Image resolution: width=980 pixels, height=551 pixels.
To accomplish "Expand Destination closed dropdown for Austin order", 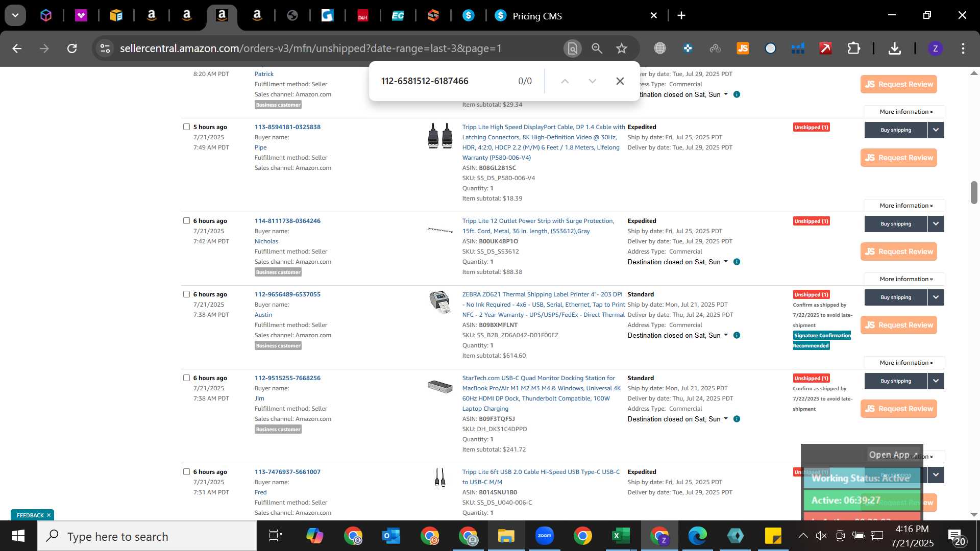I will point(677,335).
